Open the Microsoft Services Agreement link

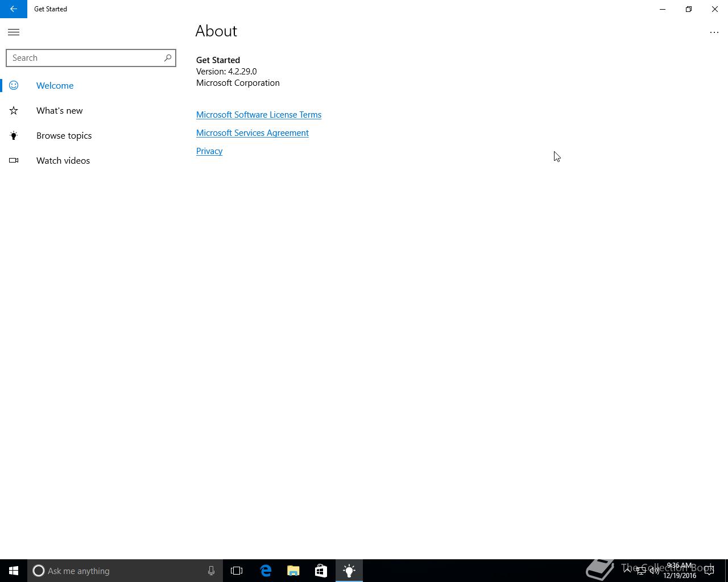[x=253, y=133]
